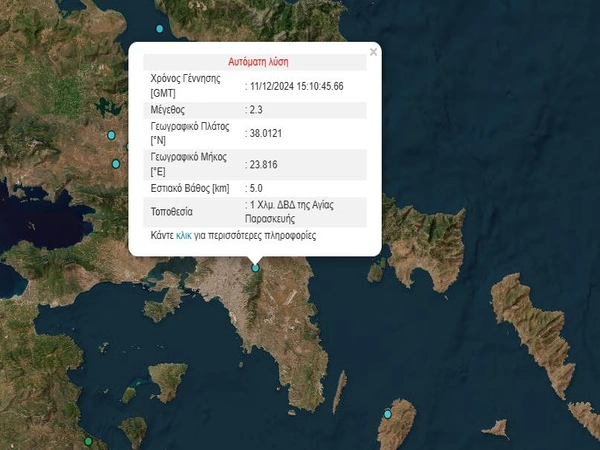
Task: Click the magnitude value 2.3
Action: pyautogui.click(x=258, y=110)
